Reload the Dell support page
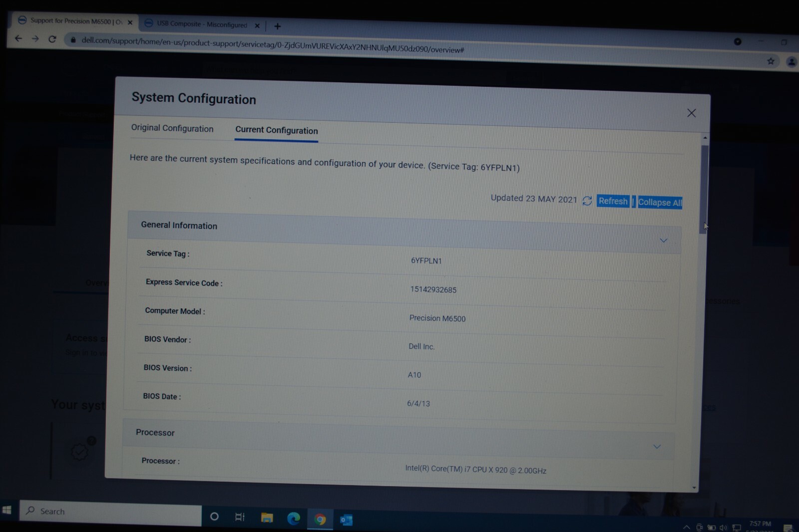This screenshot has height=532, width=799. click(x=52, y=39)
